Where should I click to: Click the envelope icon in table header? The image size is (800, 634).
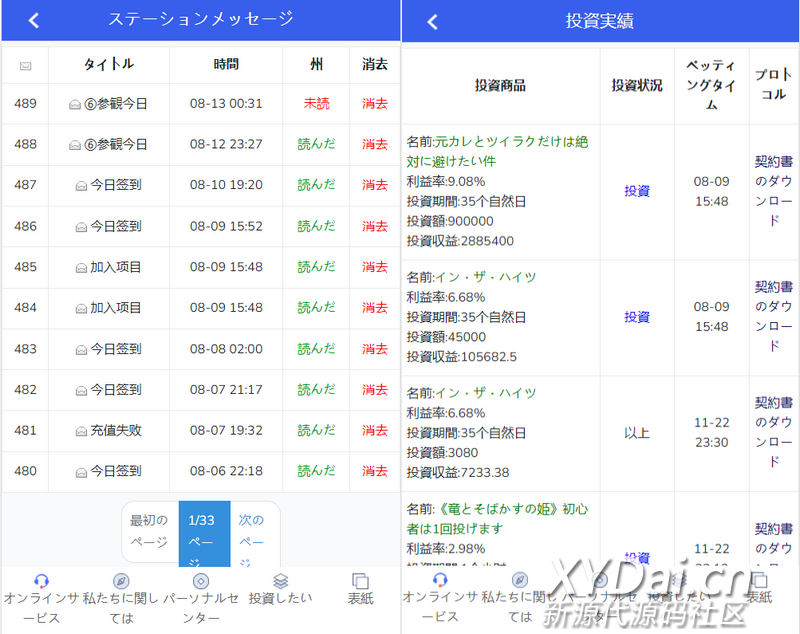25,65
